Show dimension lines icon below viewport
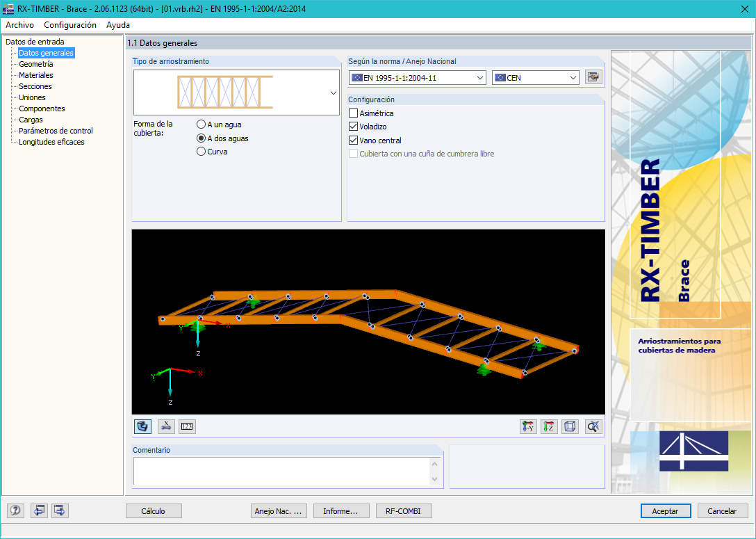The height and width of the screenshot is (539, 756). coord(166,426)
